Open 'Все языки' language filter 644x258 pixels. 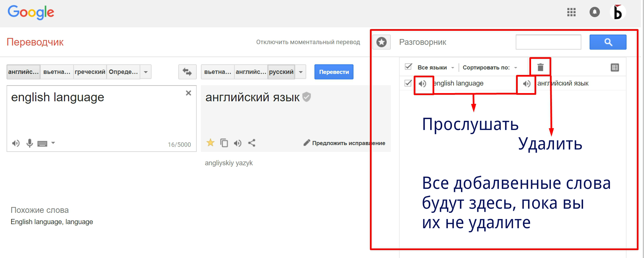[436, 67]
